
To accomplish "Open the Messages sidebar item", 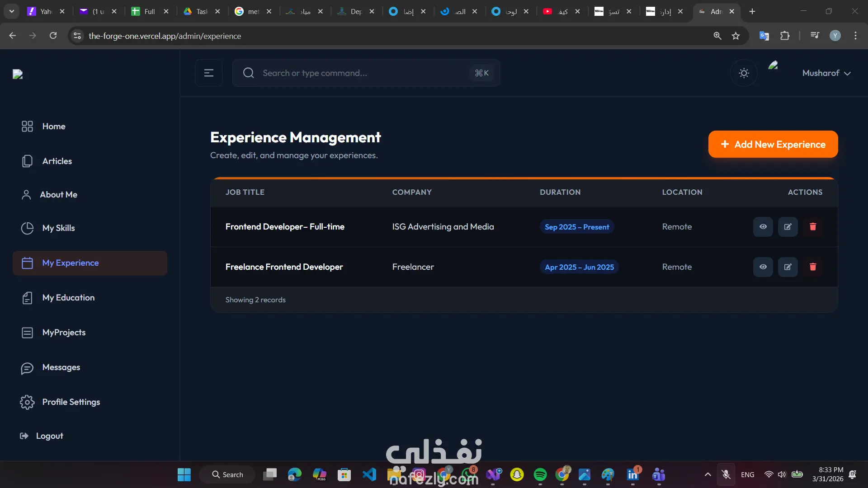I will coord(61,367).
